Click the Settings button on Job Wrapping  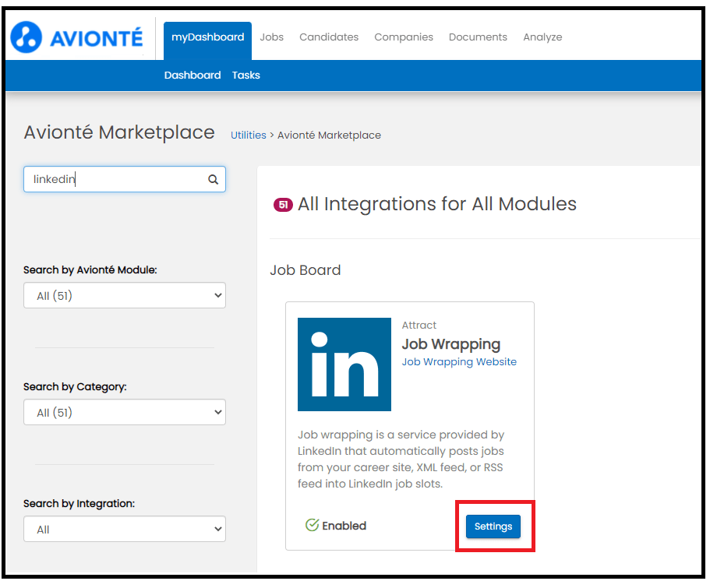[493, 526]
